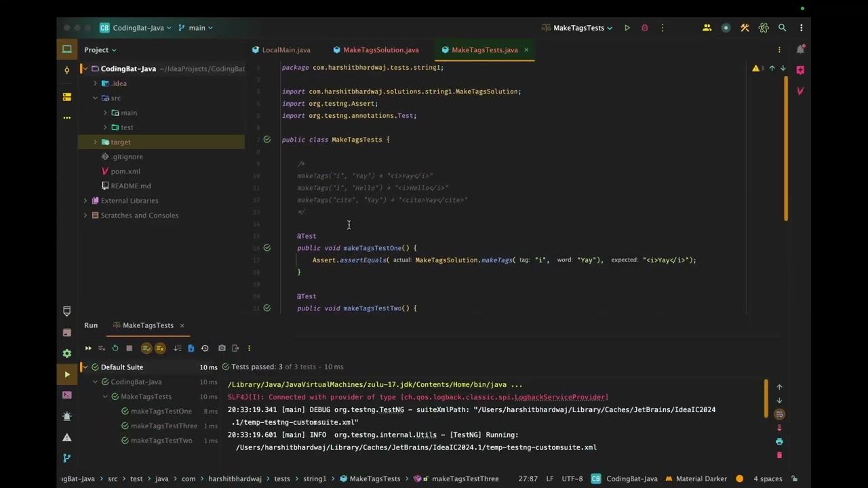This screenshot has width=868, height=488.
Task: Open the pink AI chat sidebar icon
Action: click(801, 70)
